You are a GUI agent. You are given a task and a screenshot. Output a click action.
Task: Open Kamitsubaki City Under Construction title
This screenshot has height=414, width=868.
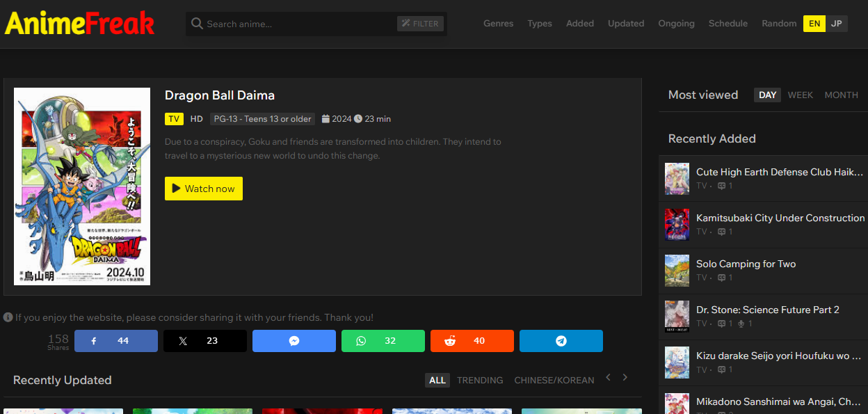(780, 218)
